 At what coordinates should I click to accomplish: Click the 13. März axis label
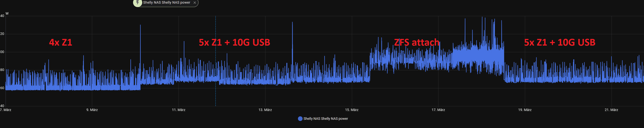tap(265, 110)
